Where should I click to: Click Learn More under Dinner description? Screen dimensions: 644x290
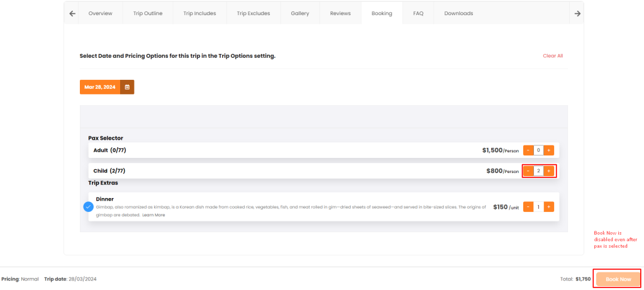click(154, 215)
